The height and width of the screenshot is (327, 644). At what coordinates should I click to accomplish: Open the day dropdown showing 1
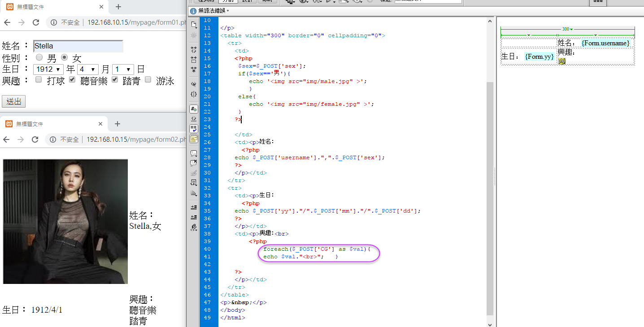[x=123, y=70]
